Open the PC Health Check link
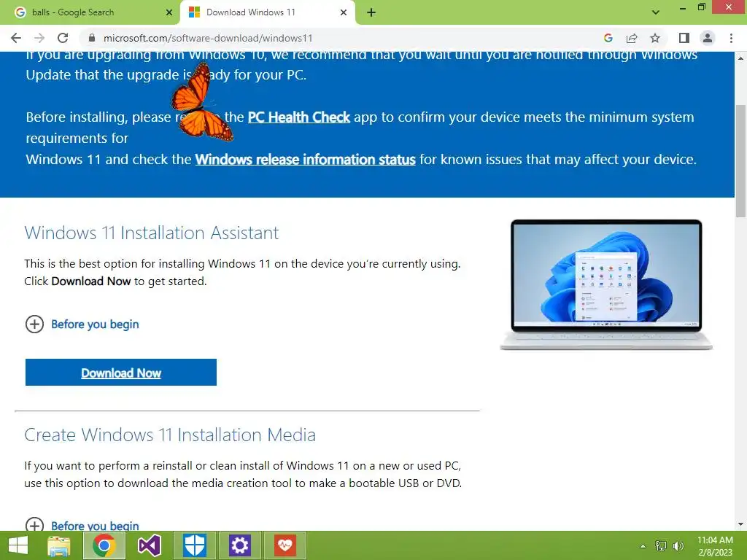 [298, 117]
